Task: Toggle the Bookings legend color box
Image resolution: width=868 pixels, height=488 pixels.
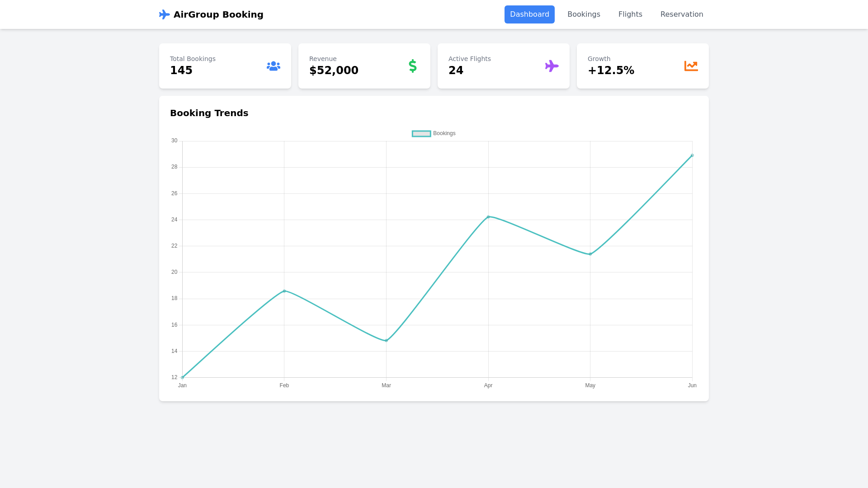Action: pos(421,134)
